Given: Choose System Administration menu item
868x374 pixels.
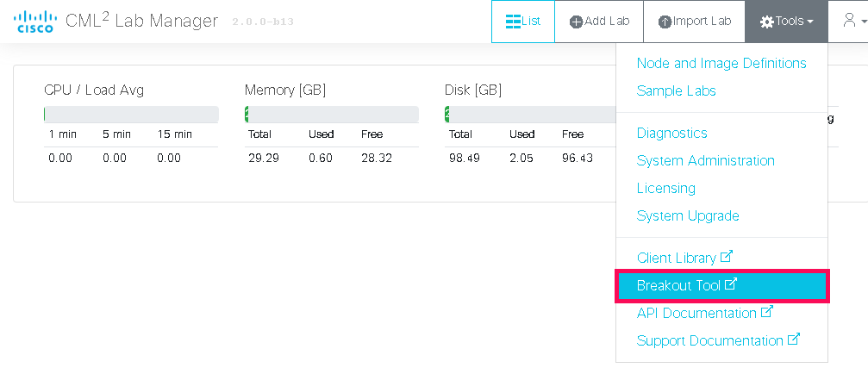Looking at the screenshot, I should pyautogui.click(x=705, y=160).
